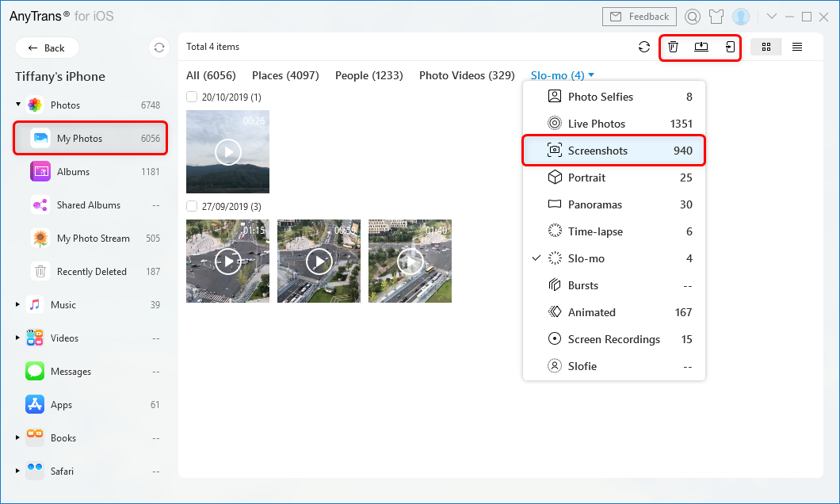Switch to list view
This screenshot has height=504, width=840.
[797, 47]
